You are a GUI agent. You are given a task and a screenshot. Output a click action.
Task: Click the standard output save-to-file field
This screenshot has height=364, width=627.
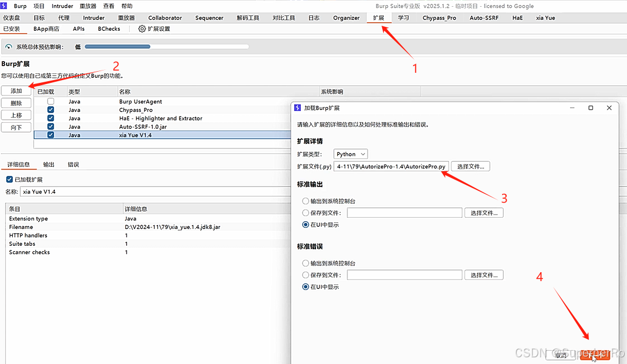404,213
